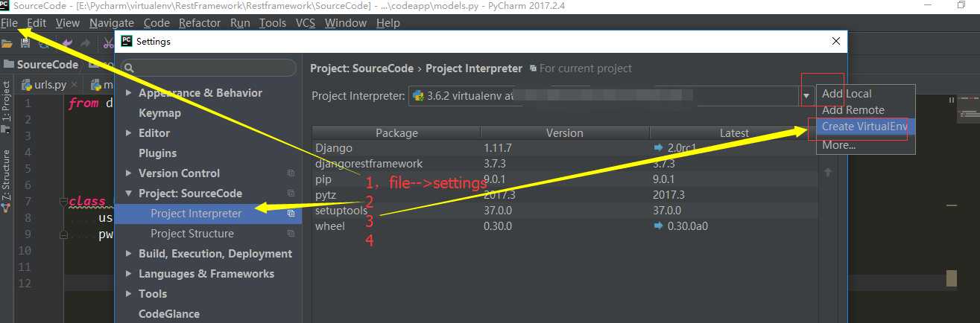This screenshot has width=980, height=323.
Task: Click Project: SourceCode breadcrumb in dialog
Action: (x=361, y=68)
